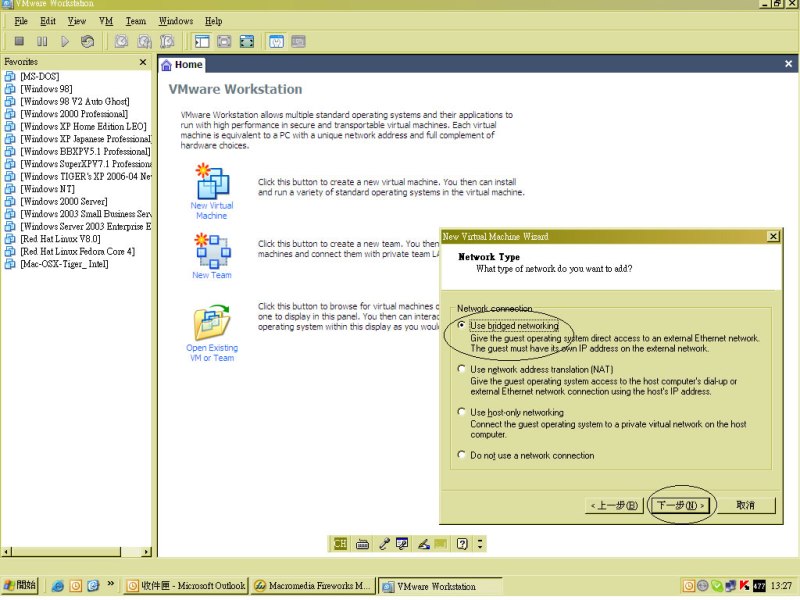Click the Revert to Snapshot toolbar icon
This screenshot has height=600, width=800.
point(144,41)
